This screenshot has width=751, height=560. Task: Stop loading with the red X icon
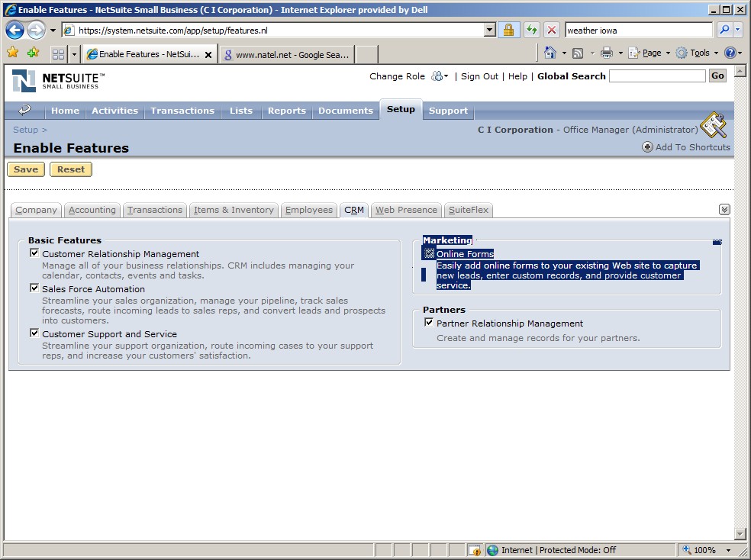pos(552,31)
